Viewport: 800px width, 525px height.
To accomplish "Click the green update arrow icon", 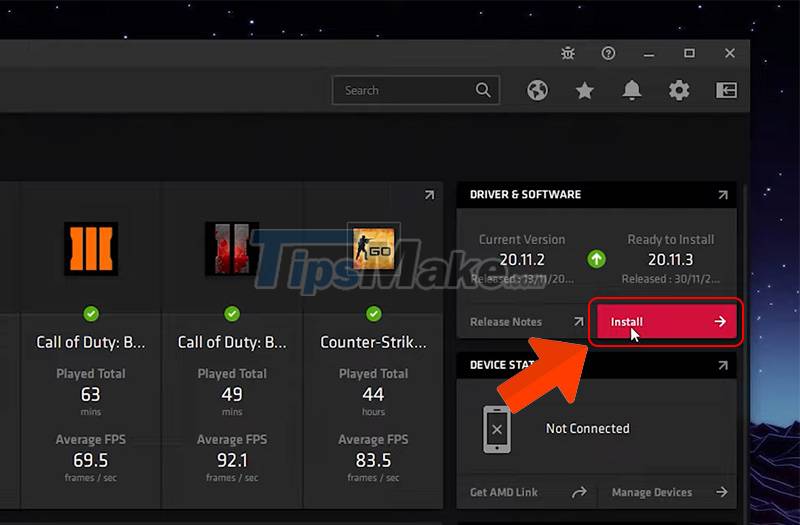I will (596, 259).
